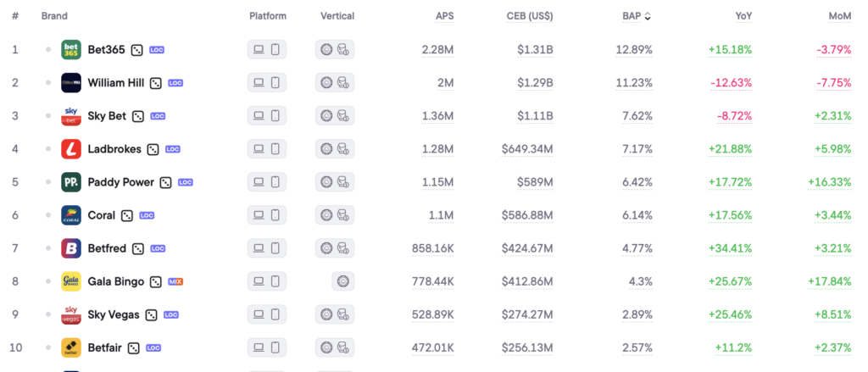Click the mobile platform icon for Ladbrokes
The image size is (868, 372).
275,149
